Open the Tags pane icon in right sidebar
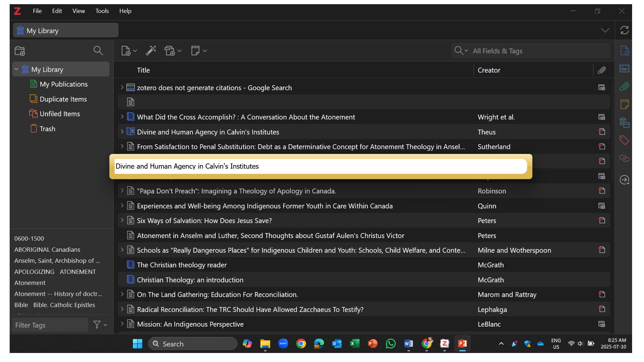Screen dimensions: 644x362 pyautogui.click(x=624, y=140)
